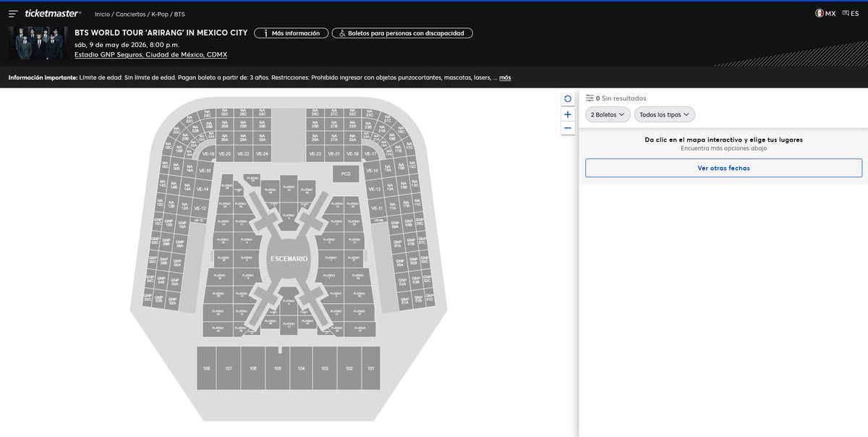
Task: Open the 2 Boletos quantity dropdown
Action: [608, 114]
